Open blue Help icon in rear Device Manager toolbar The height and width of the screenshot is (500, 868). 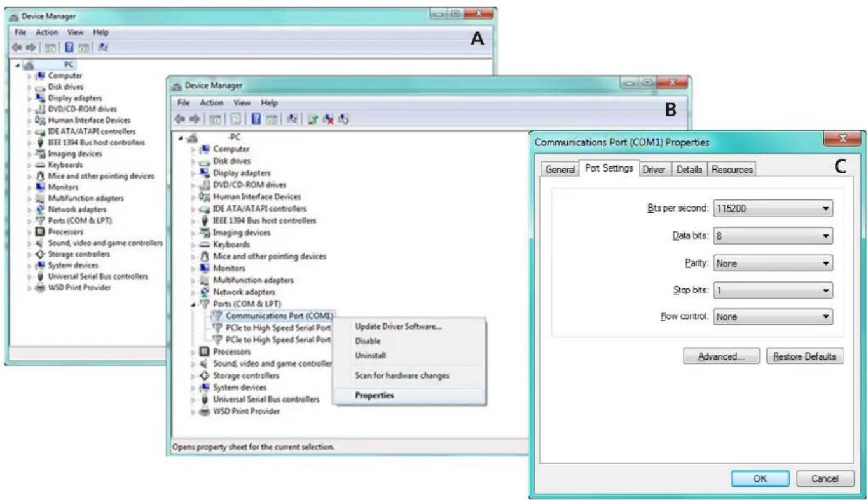[x=69, y=47]
